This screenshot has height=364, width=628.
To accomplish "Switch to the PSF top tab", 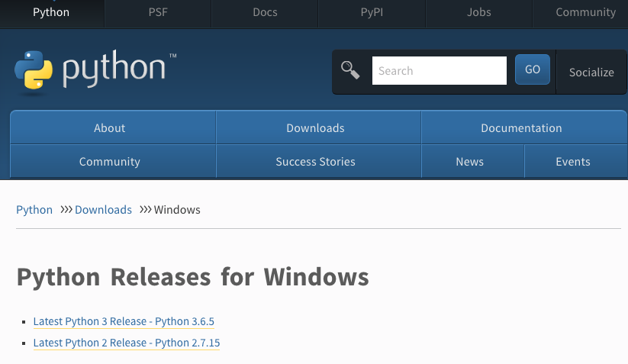I will coord(158,12).
